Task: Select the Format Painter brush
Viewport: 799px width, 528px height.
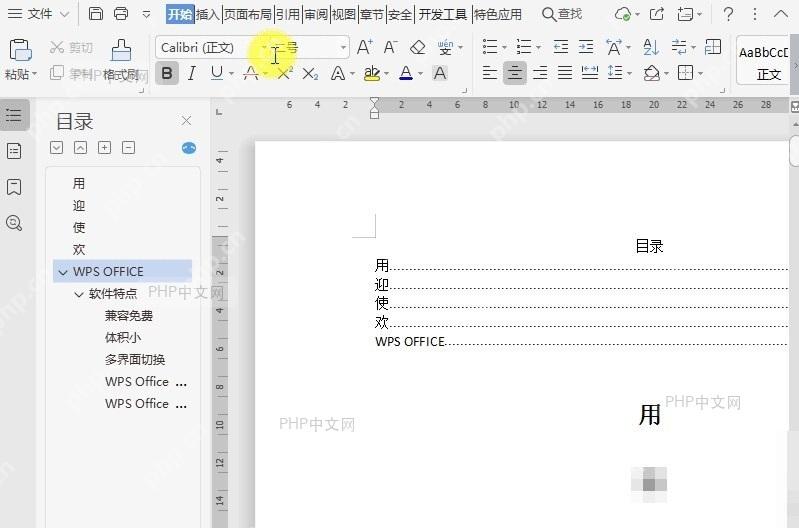Action: 121,50
